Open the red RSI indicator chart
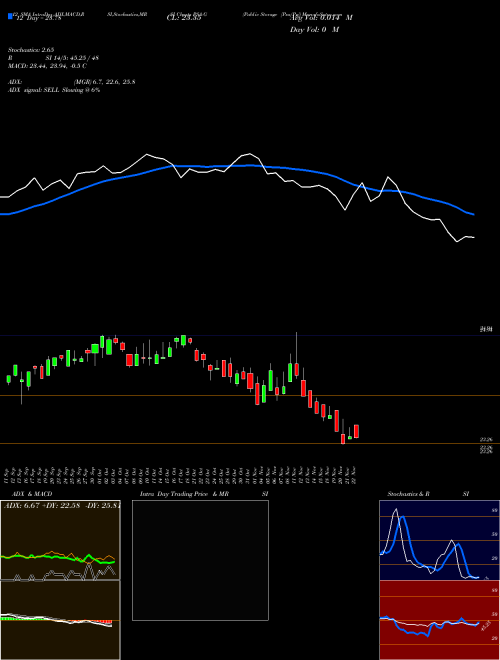The image size is (500, 660). (439, 620)
